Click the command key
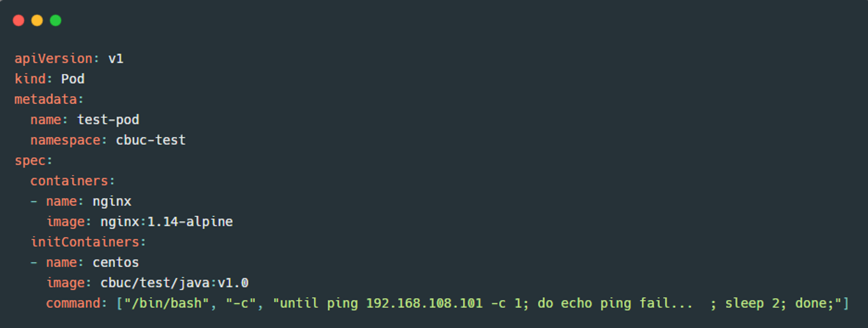The width and height of the screenshot is (868, 328). [x=73, y=303]
